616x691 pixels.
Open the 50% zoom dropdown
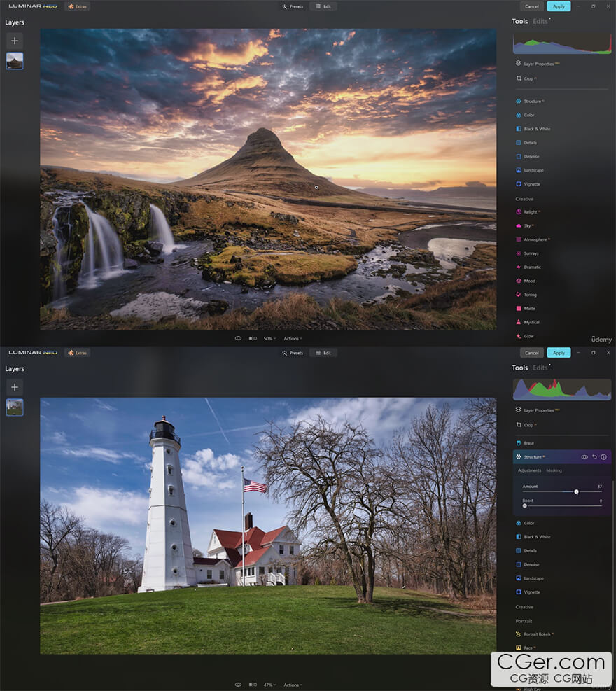(269, 338)
